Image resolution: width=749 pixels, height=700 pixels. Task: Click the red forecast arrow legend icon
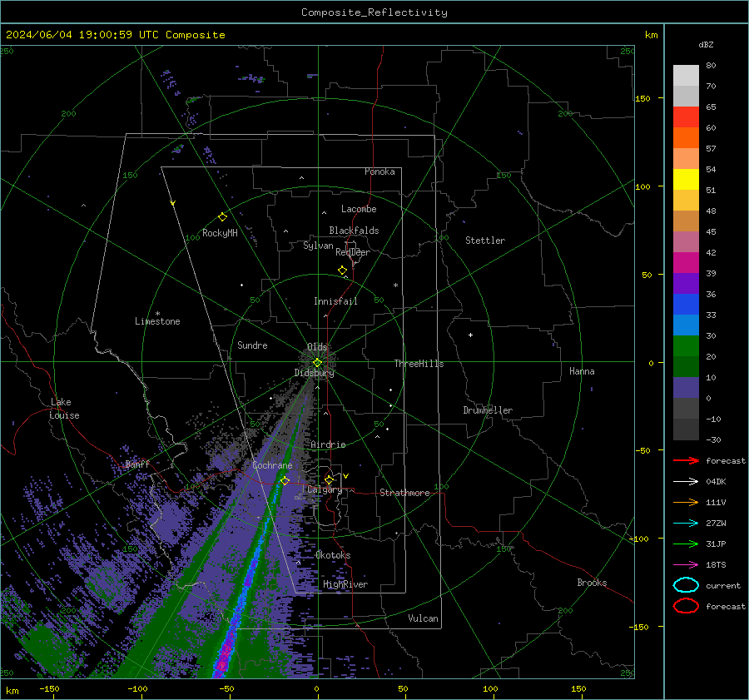(x=686, y=460)
